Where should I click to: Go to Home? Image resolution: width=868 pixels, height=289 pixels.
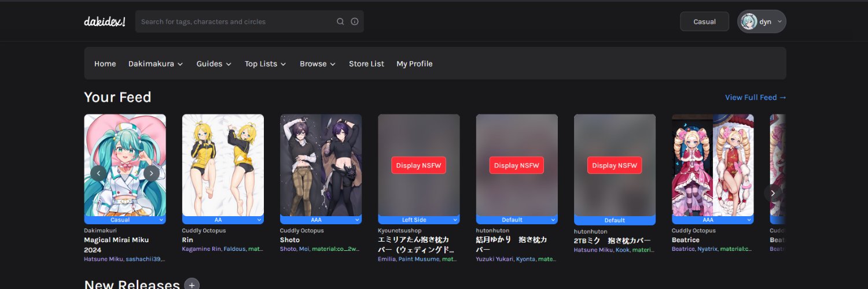pyautogui.click(x=105, y=64)
